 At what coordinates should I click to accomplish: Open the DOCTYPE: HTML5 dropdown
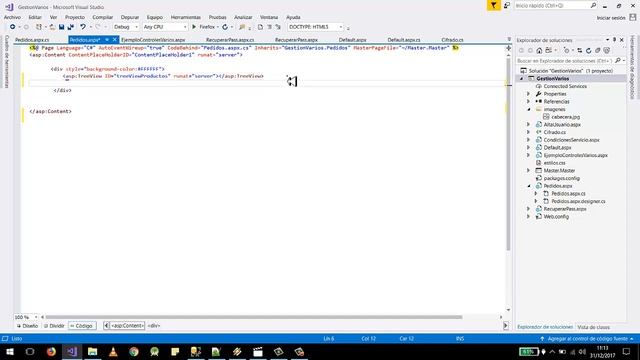316,27
